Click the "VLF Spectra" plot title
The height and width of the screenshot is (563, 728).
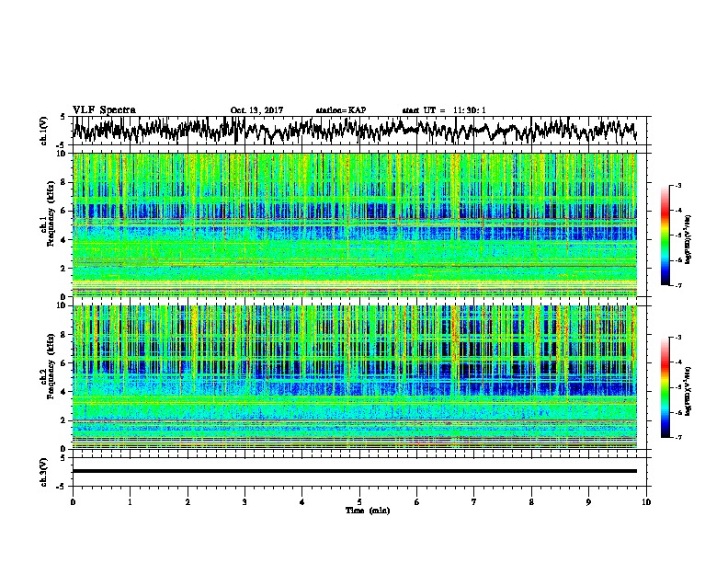[x=104, y=110]
